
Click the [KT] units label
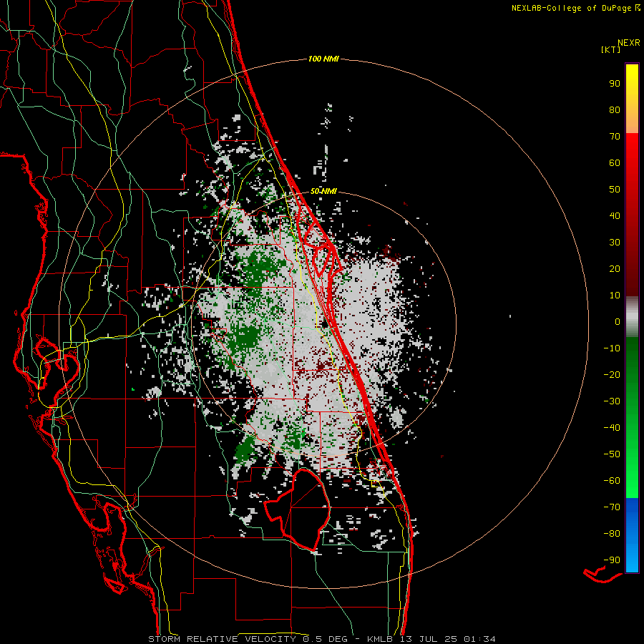611,49
